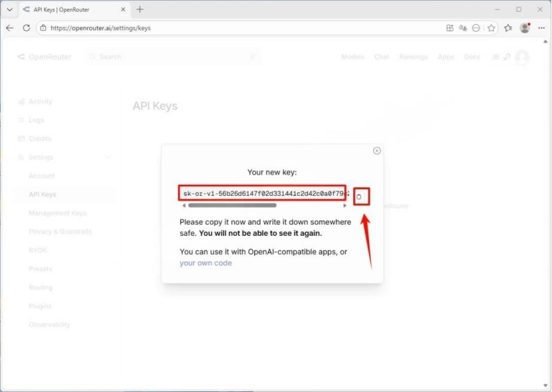Open the address bar more-options circle icon
Viewport: 552px width, 392px height.
point(476,28)
